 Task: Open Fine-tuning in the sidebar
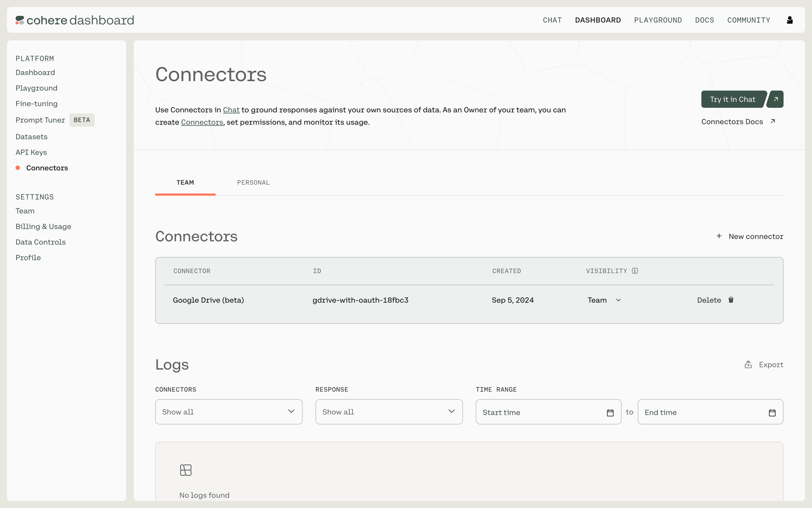click(x=36, y=104)
